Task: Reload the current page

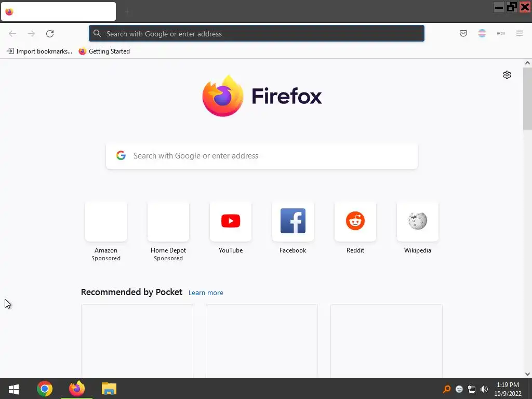Action: click(50, 33)
